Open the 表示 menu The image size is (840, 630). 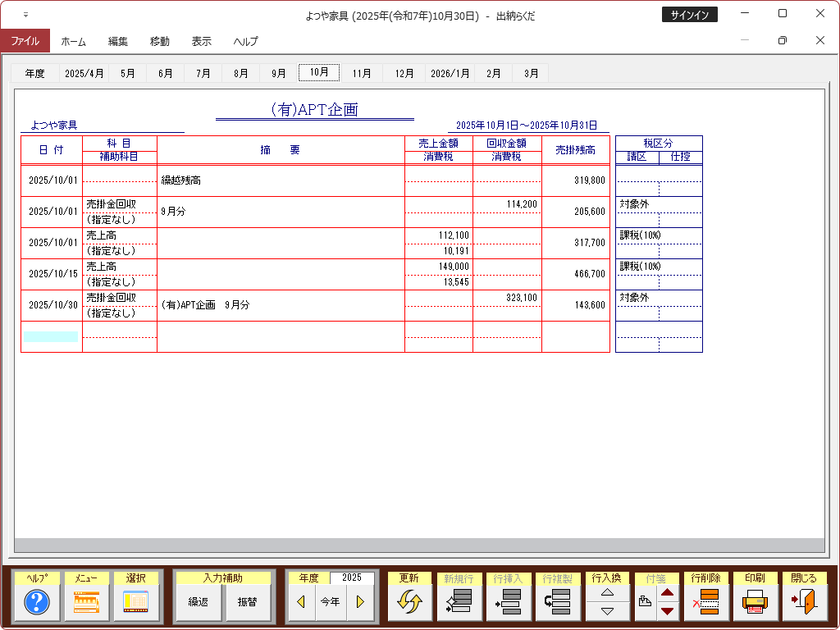[201, 41]
